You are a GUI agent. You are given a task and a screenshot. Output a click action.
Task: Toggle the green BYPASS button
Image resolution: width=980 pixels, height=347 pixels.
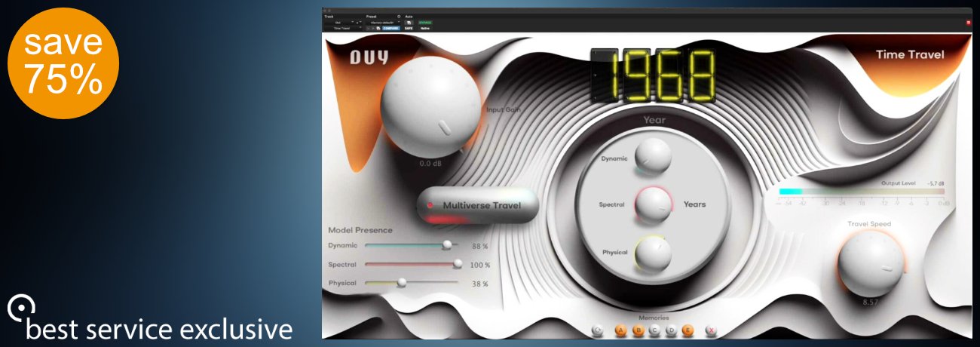click(426, 23)
